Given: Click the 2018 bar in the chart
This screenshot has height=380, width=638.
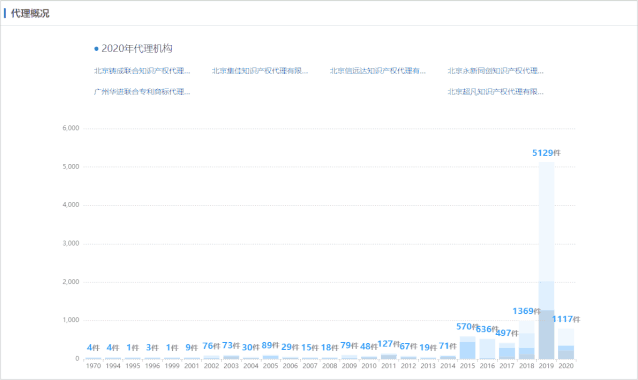Looking at the screenshot, I should tap(527, 340).
